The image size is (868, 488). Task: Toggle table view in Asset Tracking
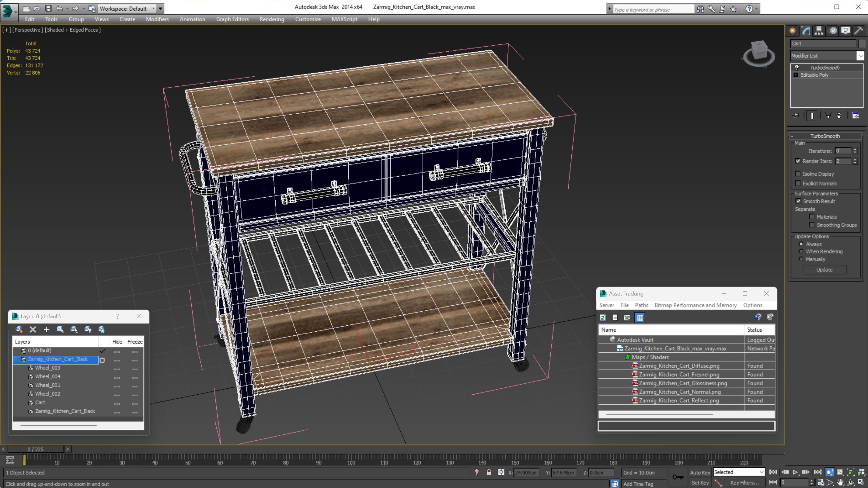click(640, 317)
